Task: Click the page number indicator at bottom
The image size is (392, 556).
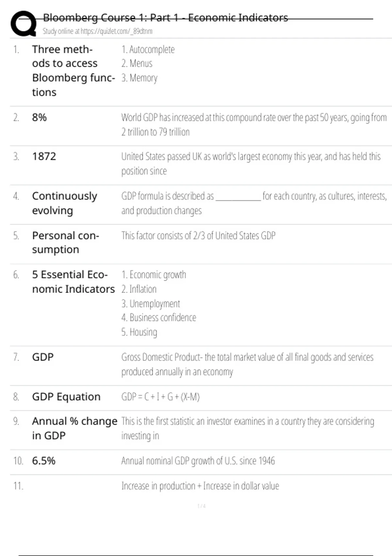Action: point(201,506)
